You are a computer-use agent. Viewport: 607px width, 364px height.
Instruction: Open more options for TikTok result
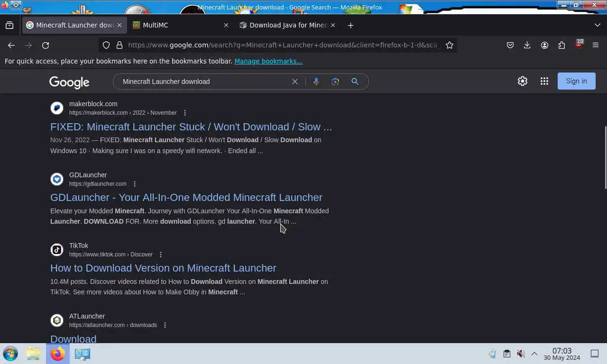coord(161,255)
